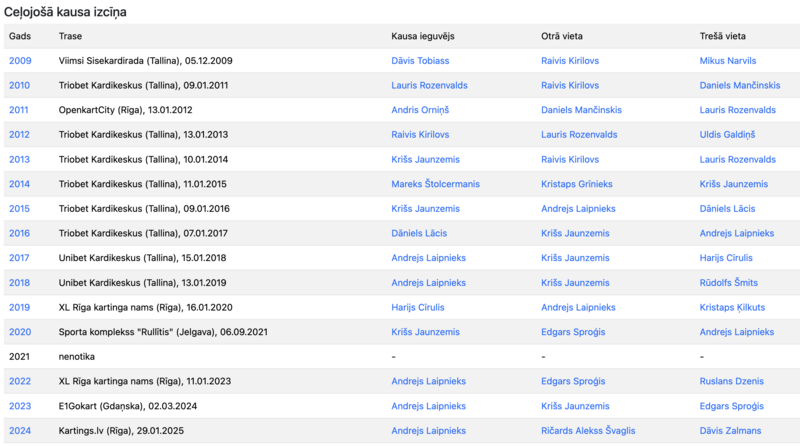Click the Mareks Štolcermanis link
Image resolution: width=800 pixels, height=446 pixels.
pos(435,184)
